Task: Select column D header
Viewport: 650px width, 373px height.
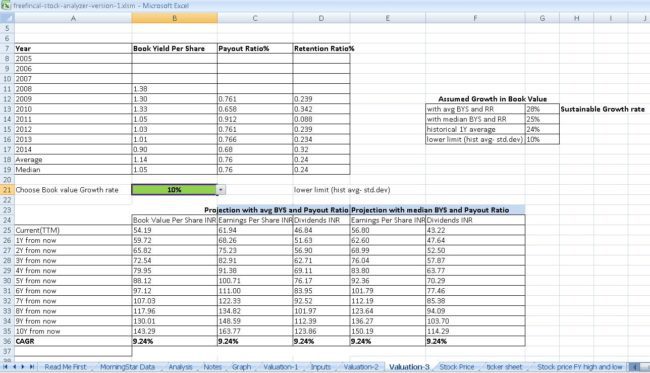Action: pos(321,18)
